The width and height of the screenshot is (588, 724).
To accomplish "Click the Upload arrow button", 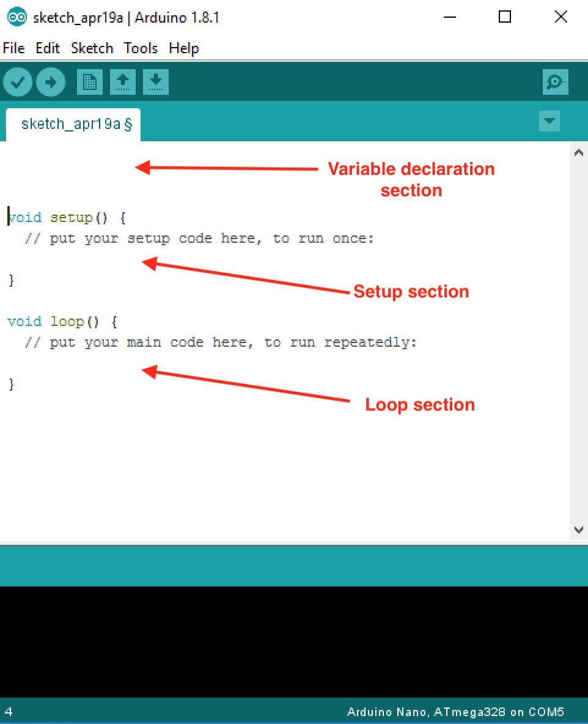I will (x=51, y=82).
